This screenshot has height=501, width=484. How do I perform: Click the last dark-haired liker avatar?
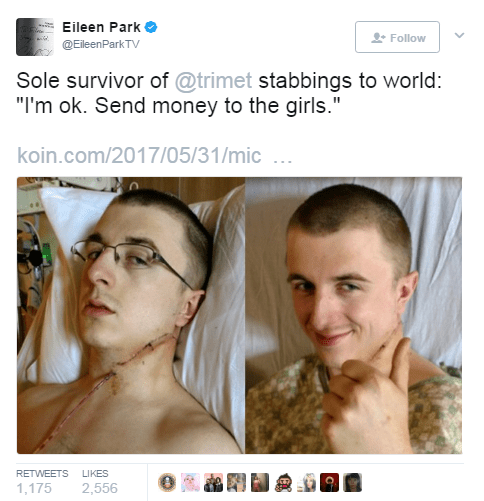coord(353,482)
